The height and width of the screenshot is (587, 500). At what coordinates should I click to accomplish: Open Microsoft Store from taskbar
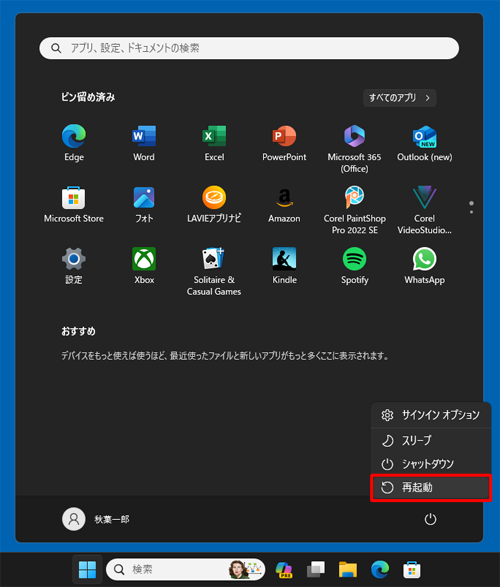pos(412,569)
